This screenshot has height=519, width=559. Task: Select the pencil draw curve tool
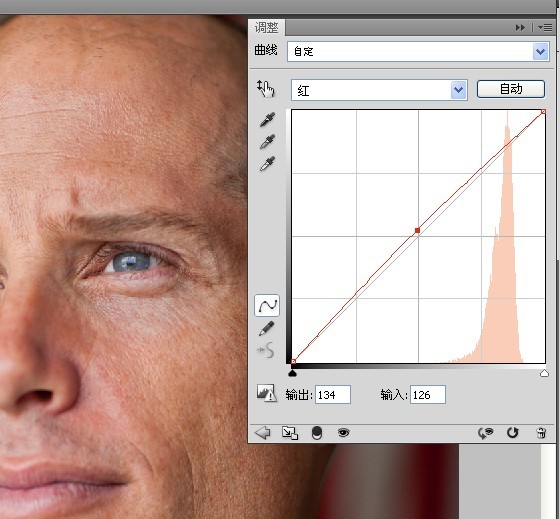click(266, 329)
